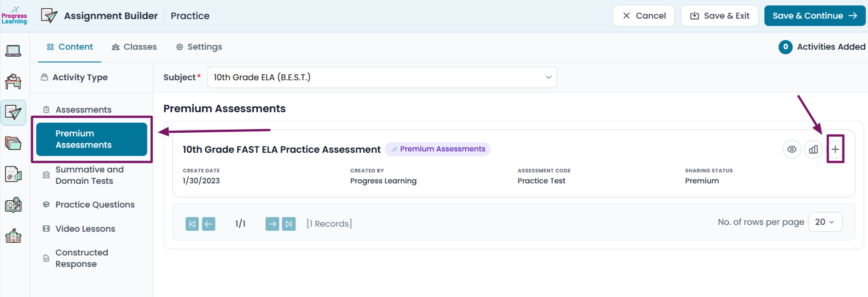Open the reports chart sidebar icon
This screenshot has height=297, width=868.
click(13, 174)
